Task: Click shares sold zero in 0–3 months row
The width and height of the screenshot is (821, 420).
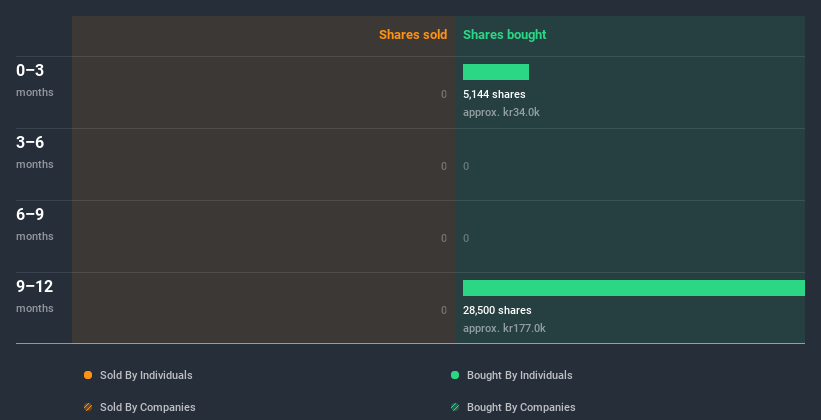Action: click(444, 94)
